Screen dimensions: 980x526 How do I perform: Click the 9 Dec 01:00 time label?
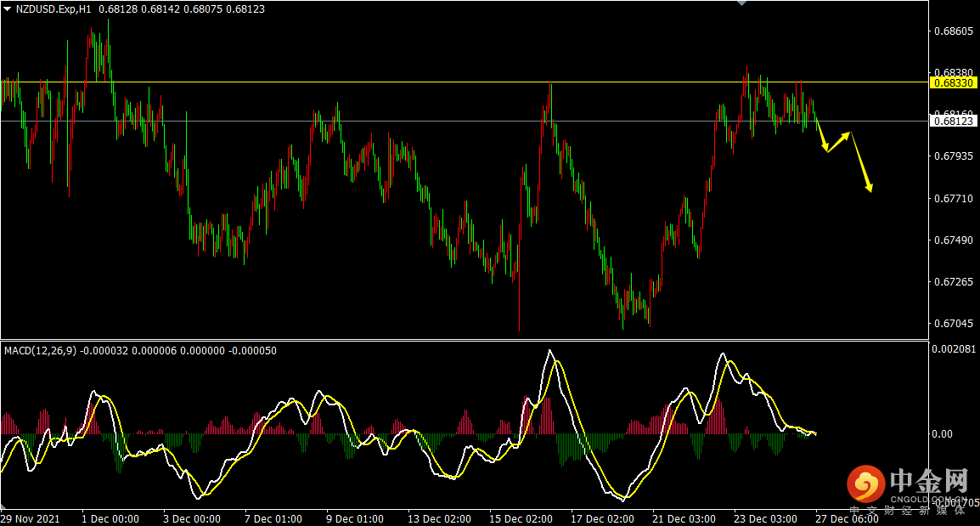(355, 518)
